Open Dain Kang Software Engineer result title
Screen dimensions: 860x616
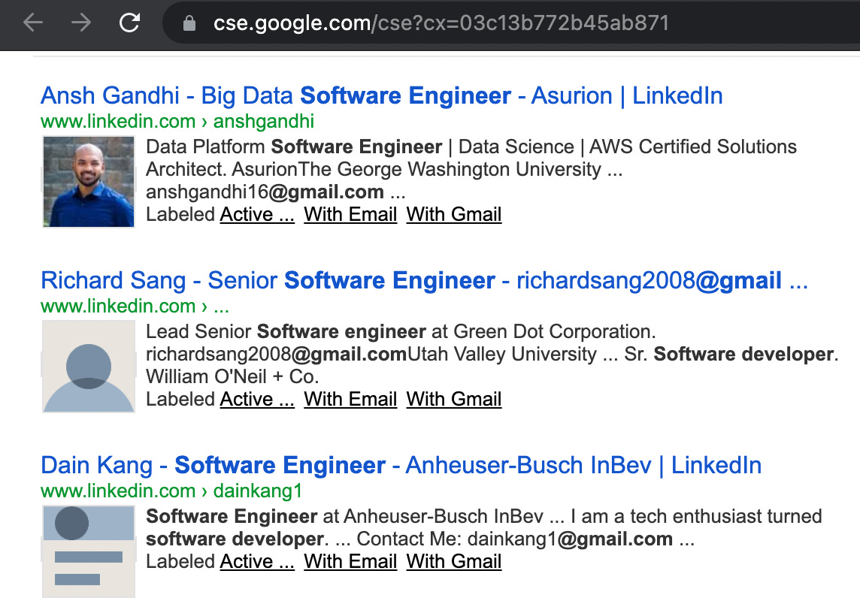point(401,465)
